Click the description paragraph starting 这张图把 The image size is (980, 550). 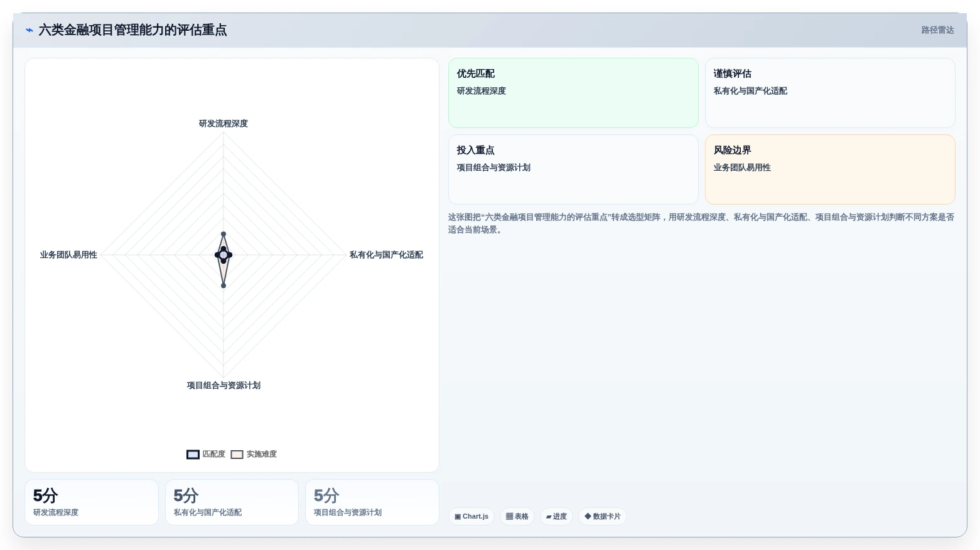coord(701,224)
